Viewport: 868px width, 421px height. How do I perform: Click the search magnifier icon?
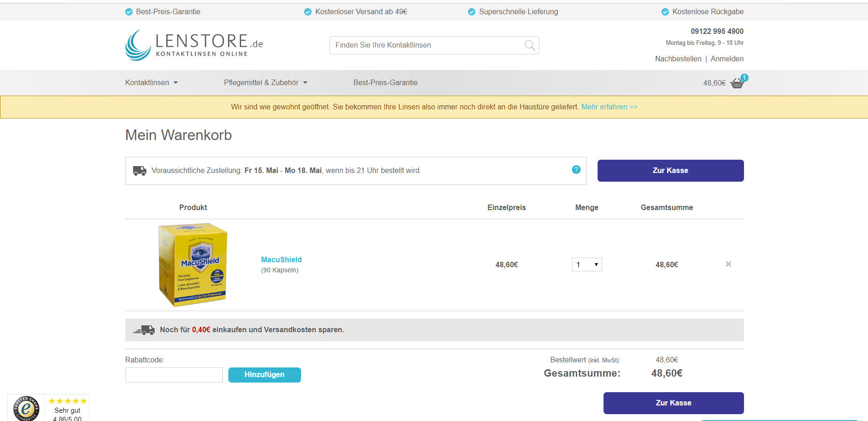tap(529, 45)
